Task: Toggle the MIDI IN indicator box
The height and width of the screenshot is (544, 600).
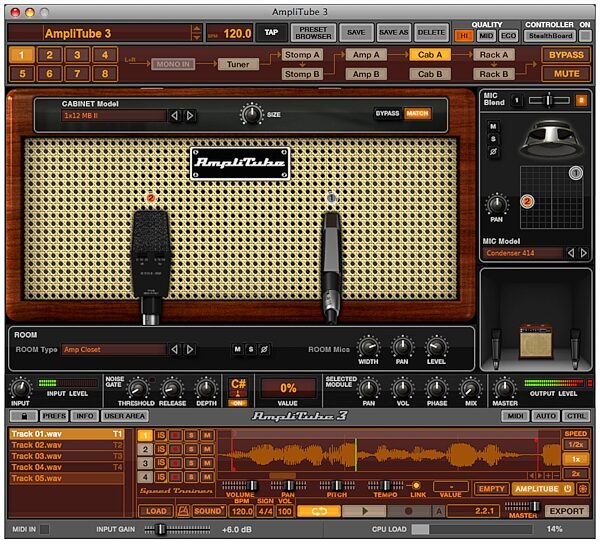Action: click(x=44, y=529)
